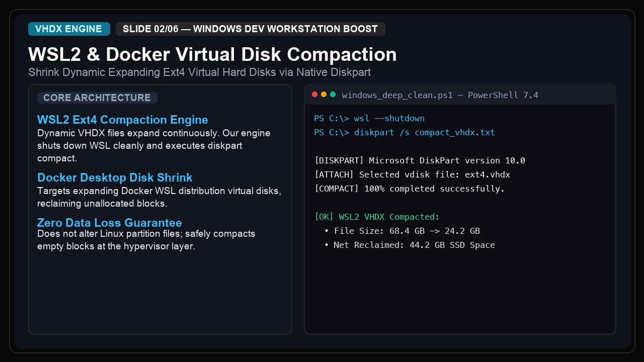Select the VHDX ENGINE badge
644x362 pixels.
[69, 29]
